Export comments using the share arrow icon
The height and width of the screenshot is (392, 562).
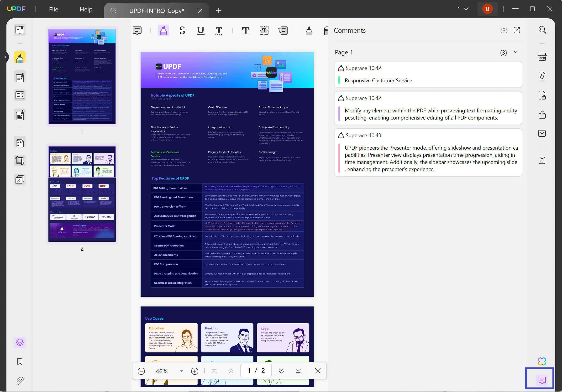[517, 30]
